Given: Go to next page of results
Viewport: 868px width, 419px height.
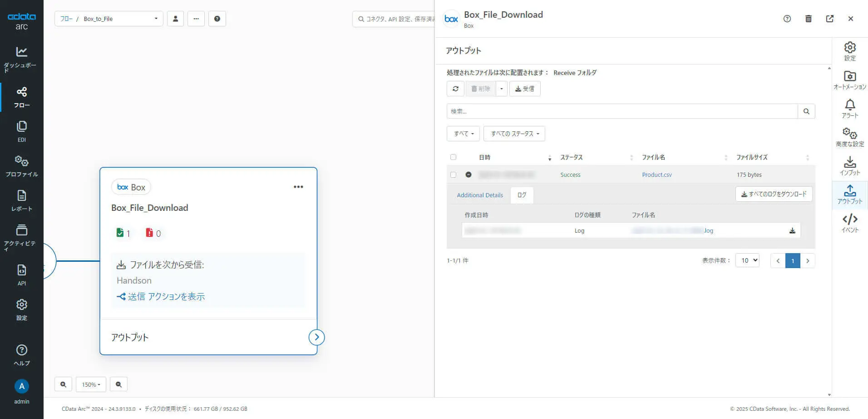Looking at the screenshot, I should [808, 260].
